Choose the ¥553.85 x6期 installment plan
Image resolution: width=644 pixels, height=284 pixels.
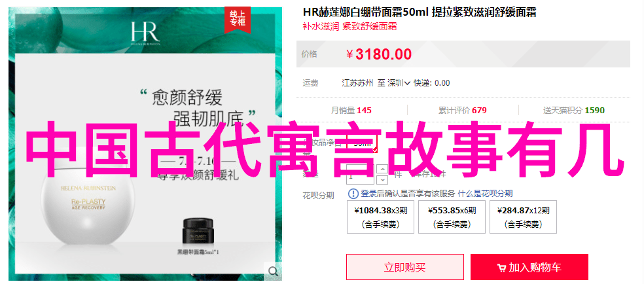click(x=452, y=217)
